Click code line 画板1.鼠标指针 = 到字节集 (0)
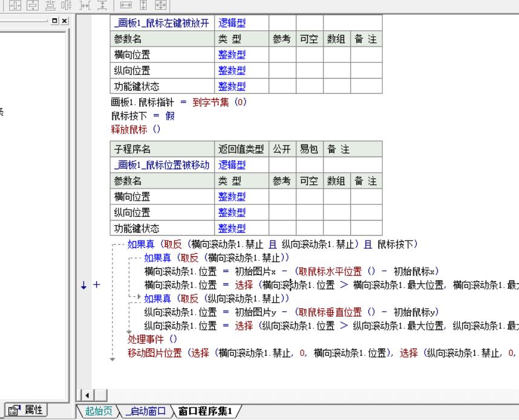The height and width of the screenshot is (420, 519). pos(178,102)
